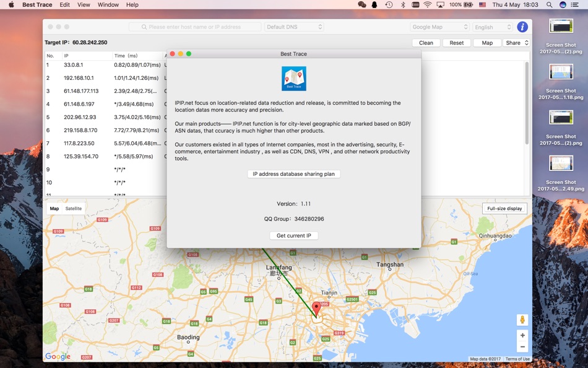Click IP address database sharing plan button
588x368 pixels.
click(293, 174)
